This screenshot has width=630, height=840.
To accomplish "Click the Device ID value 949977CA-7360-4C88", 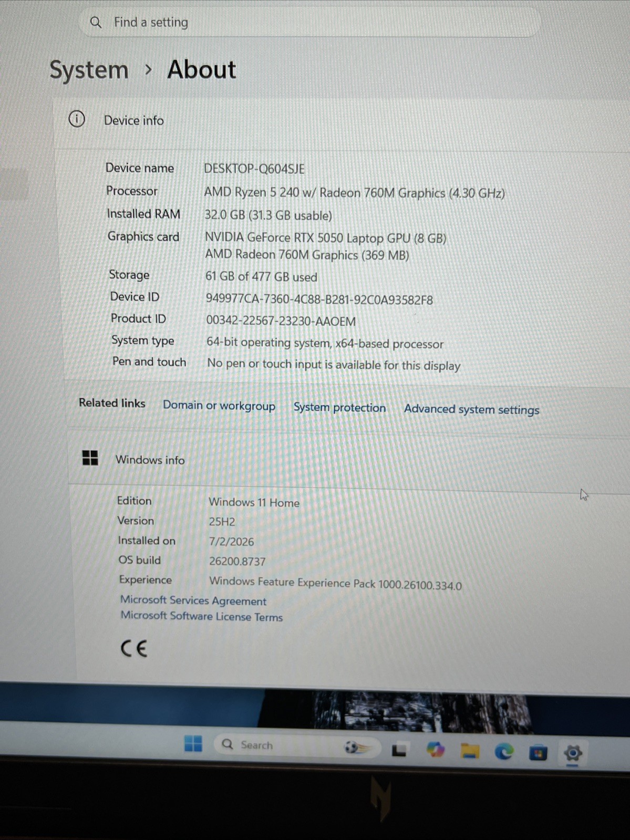I will coord(319,299).
